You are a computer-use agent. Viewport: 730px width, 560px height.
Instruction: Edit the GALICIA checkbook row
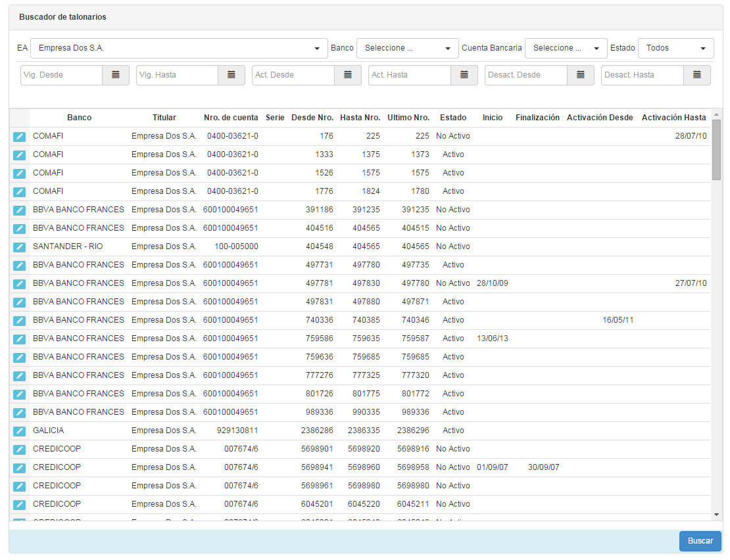pyautogui.click(x=19, y=431)
